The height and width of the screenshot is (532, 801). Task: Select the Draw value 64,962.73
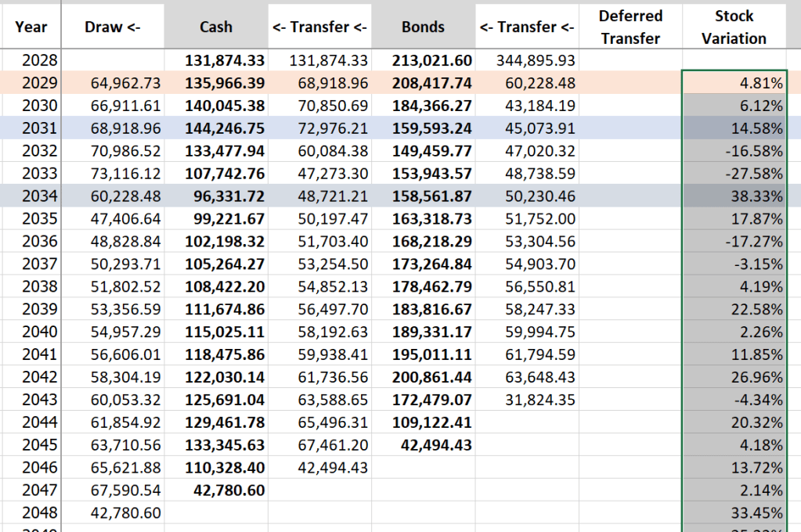click(113, 83)
